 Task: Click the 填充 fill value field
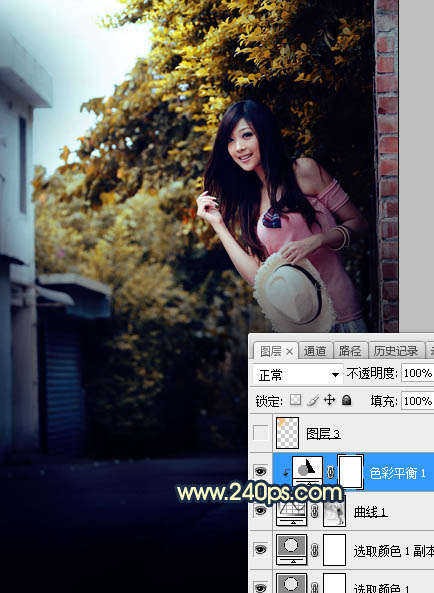click(x=417, y=401)
